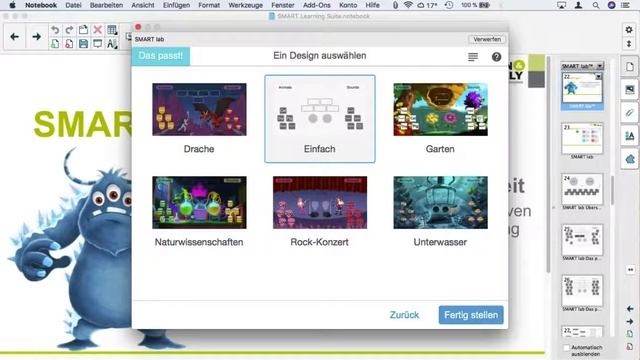Open the Format menu
Image resolution: width=640 pixels, height=360 pixels.
(x=209, y=5)
